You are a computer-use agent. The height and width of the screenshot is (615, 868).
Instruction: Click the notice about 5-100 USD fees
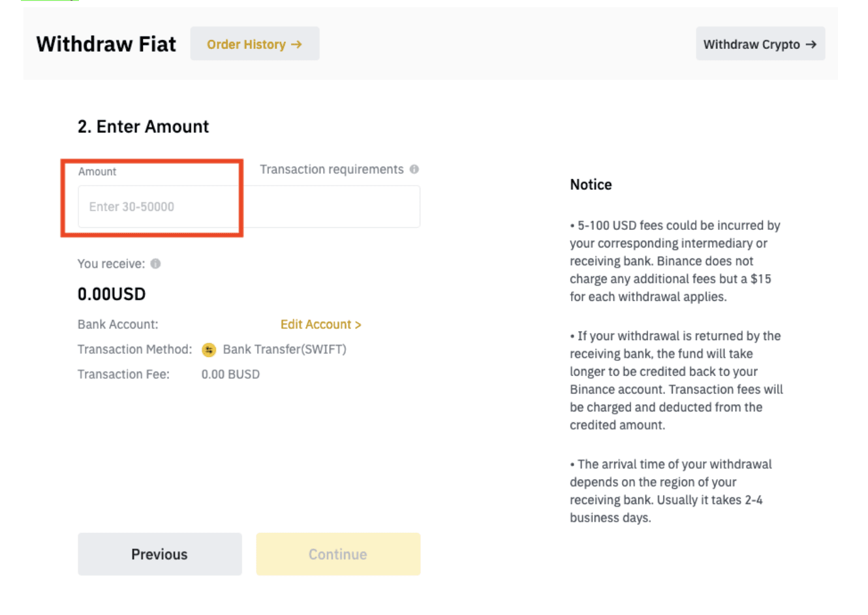click(675, 260)
